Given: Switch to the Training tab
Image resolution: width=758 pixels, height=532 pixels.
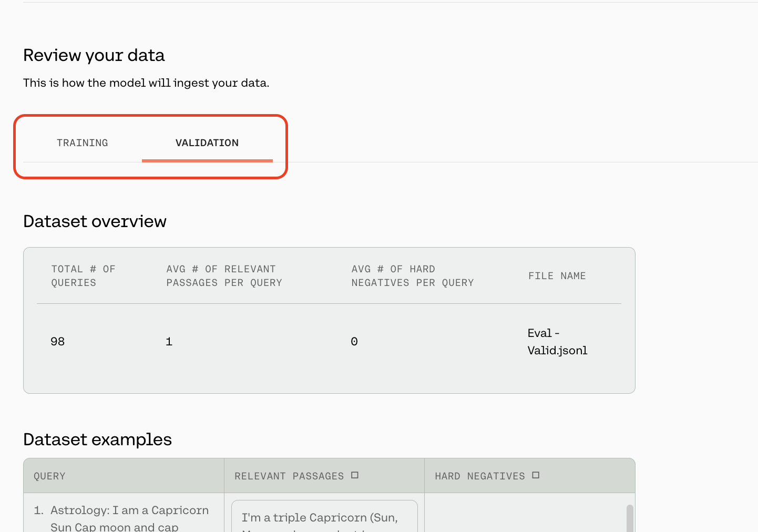Looking at the screenshot, I should coord(83,143).
